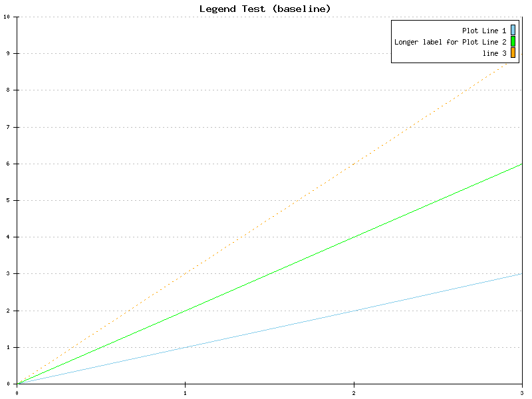Select 'Longer label for Plot Line 2' legend text
The width and height of the screenshot is (532, 399).
[x=450, y=42]
